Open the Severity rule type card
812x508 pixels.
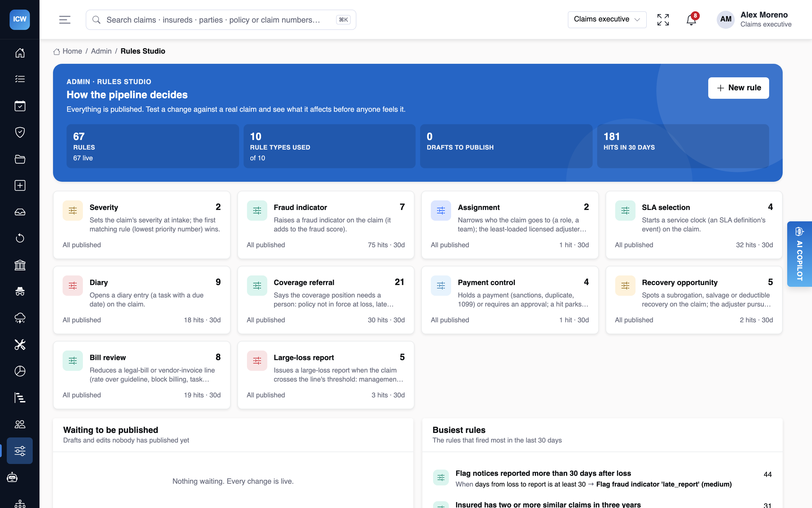tap(142, 225)
